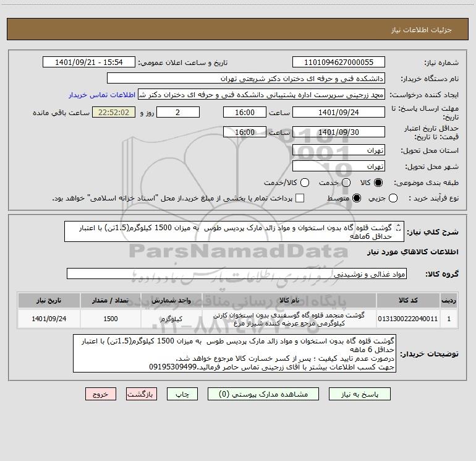Screen dimensions: 476x461
Task: Click column header تعداد / مقدار
Action: tap(111, 301)
